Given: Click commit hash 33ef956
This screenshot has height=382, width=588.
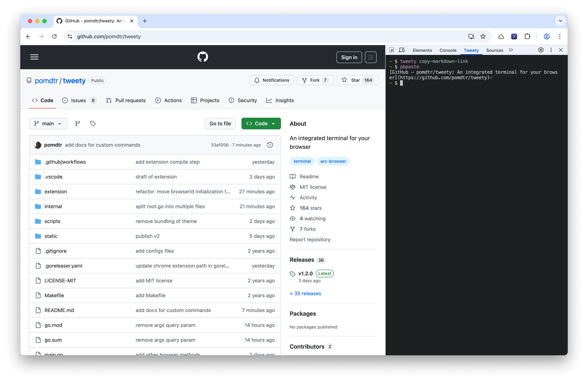Looking at the screenshot, I should click(219, 145).
